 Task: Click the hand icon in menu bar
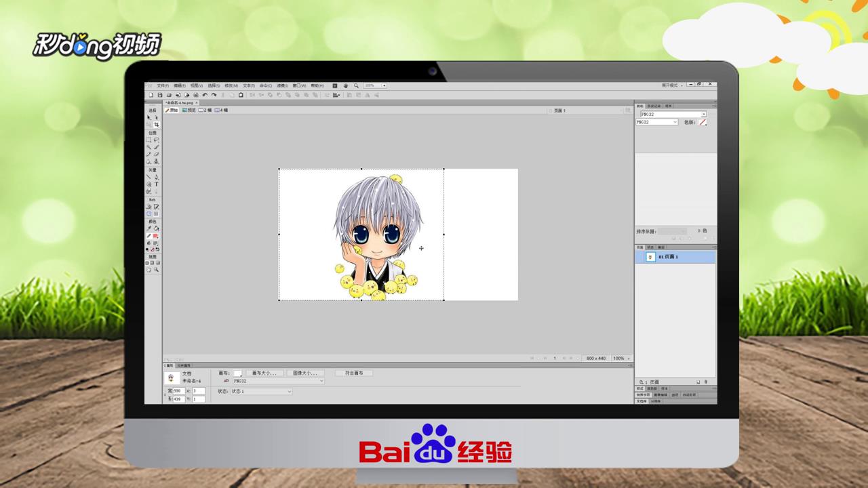(x=345, y=85)
